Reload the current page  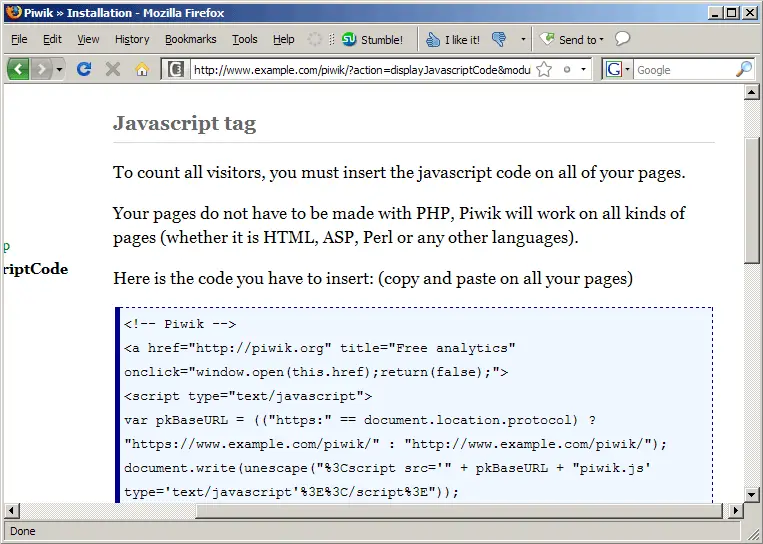coord(84,69)
